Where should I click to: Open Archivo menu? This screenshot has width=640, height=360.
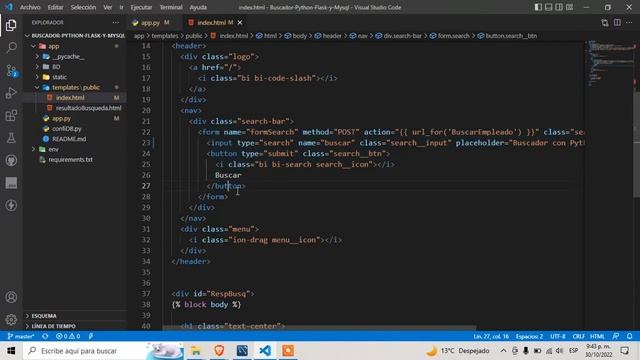coord(30,7)
